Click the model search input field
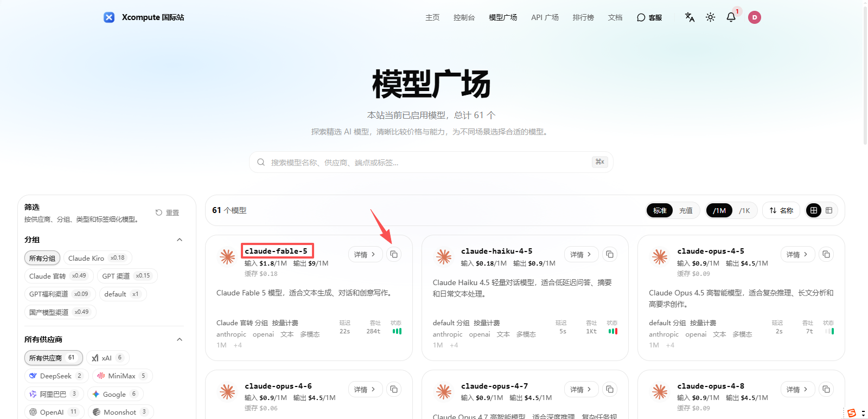 [x=431, y=162]
